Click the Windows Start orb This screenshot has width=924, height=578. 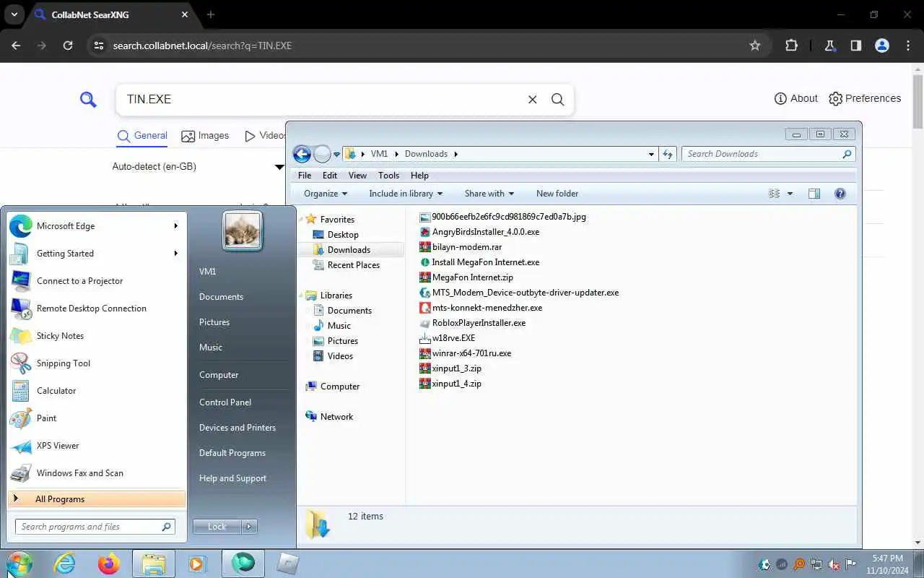pos(19,563)
